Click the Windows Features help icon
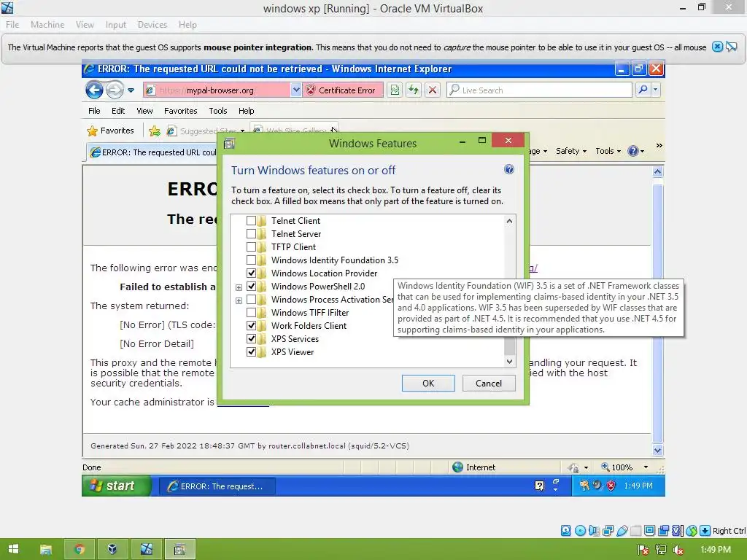The width and height of the screenshot is (747, 560). (509, 169)
